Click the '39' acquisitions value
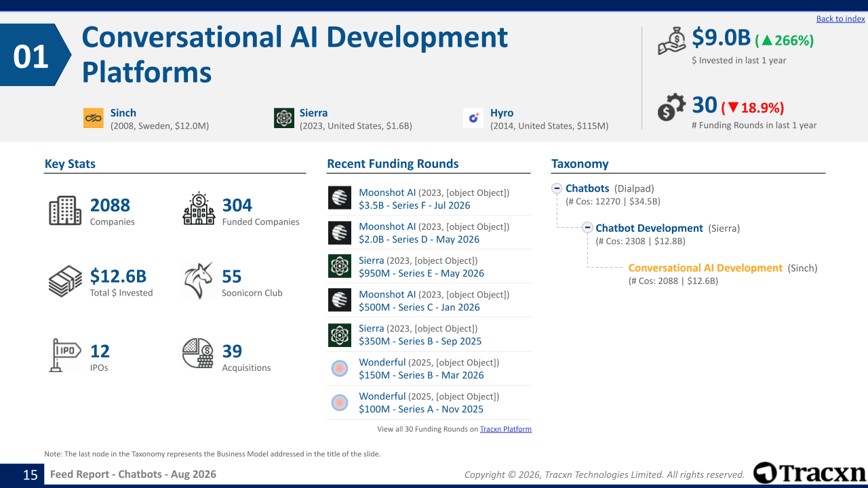The width and height of the screenshot is (868, 488). pos(232,351)
